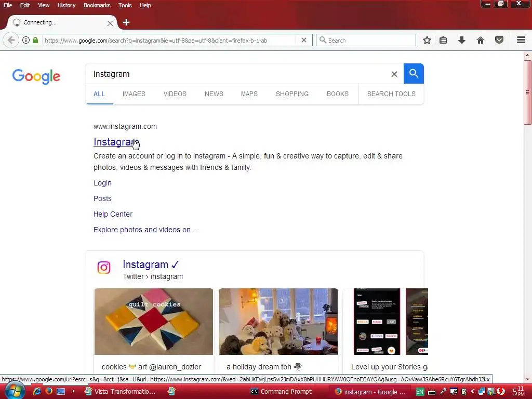Open the Help menu

point(145,5)
